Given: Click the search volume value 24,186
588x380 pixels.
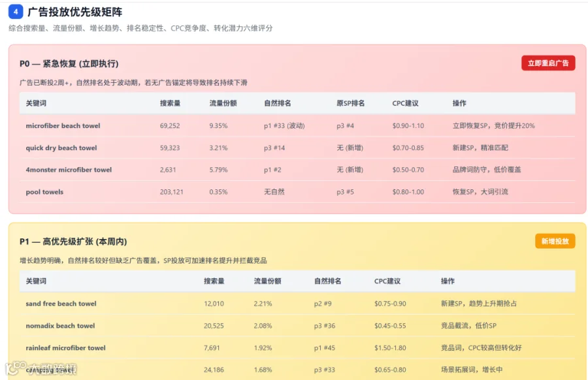Looking at the screenshot, I should (x=214, y=370).
